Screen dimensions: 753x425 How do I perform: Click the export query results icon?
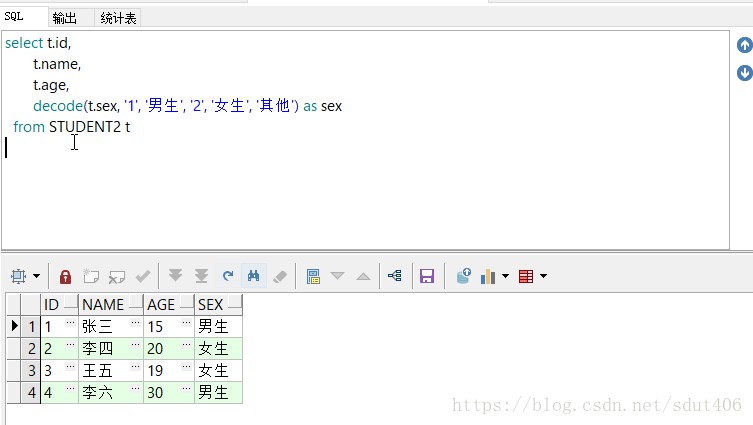pos(463,276)
